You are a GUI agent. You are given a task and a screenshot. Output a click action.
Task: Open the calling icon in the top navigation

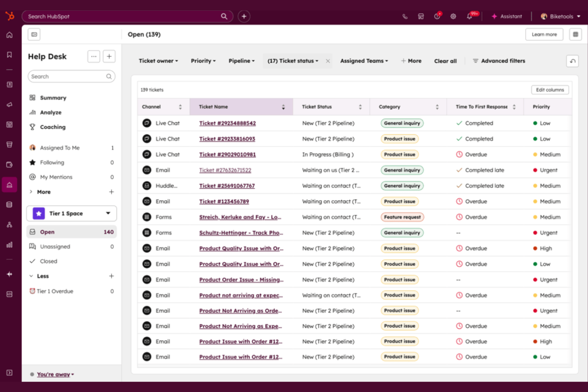pos(405,16)
